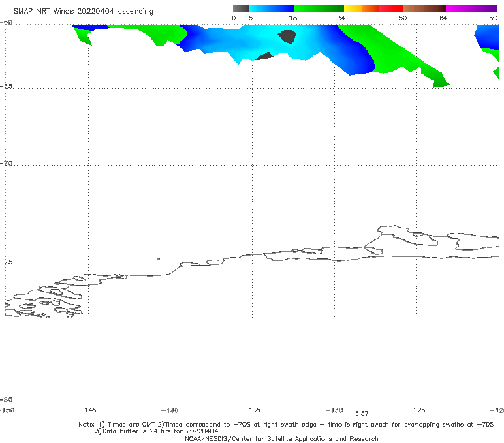Click the colorbar label '64'

tap(443, 18)
